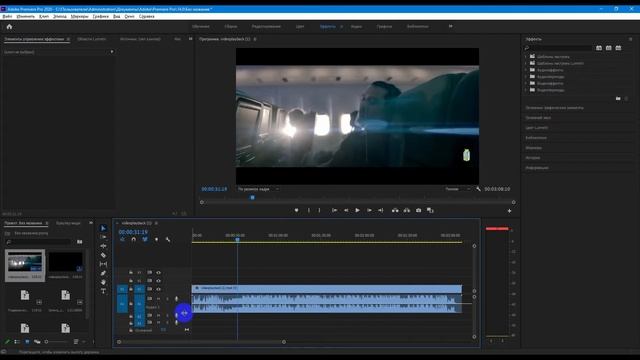Image resolution: width=640 pixels, height=360 pixels.
Task: Select the Hand tool
Action: click(x=103, y=282)
